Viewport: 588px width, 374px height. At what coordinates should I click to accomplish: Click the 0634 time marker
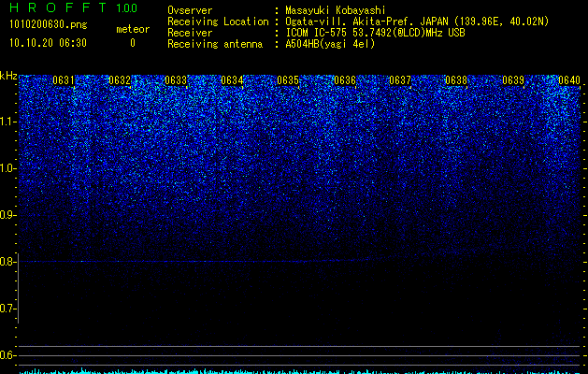[232, 80]
